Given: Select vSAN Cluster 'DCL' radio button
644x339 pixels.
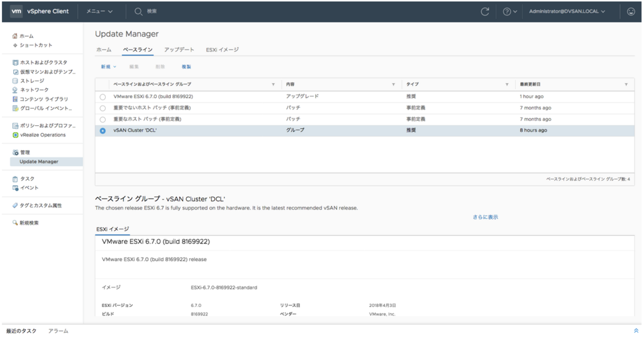Looking at the screenshot, I should [103, 131].
